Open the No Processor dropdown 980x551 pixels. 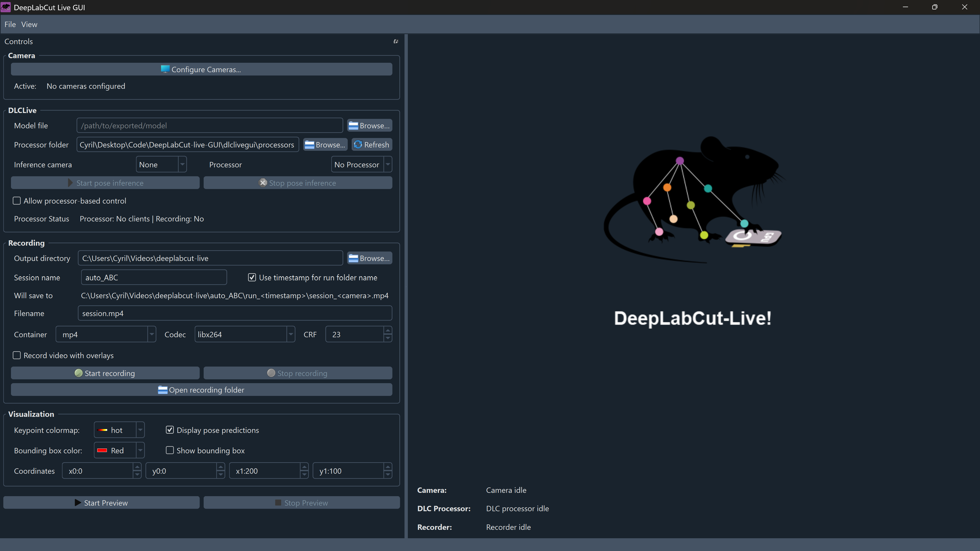click(x=361, y=165)
